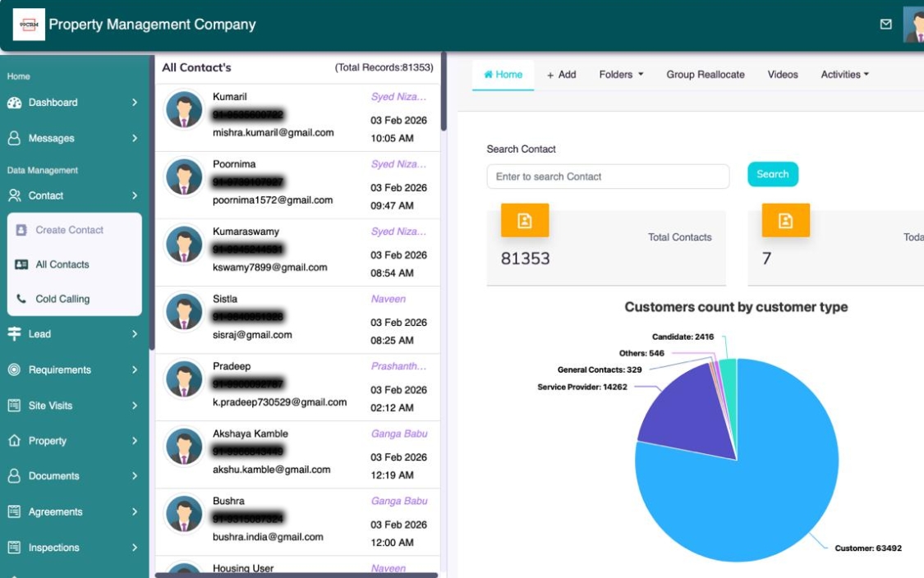
Task: Click the Enter to search Contact field
Action: coord(608,176)
